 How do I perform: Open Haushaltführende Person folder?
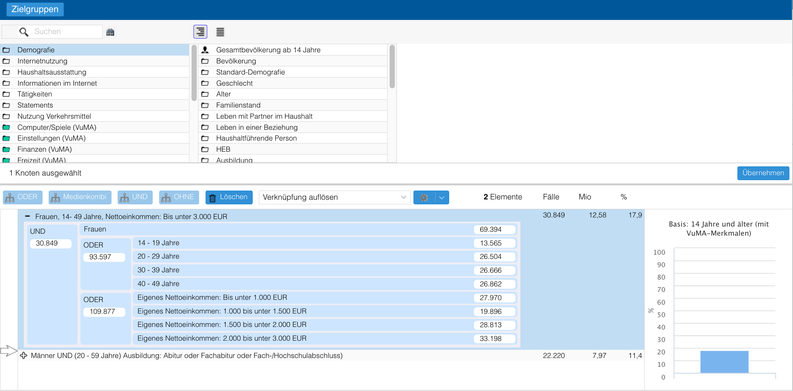pos(293,138)
